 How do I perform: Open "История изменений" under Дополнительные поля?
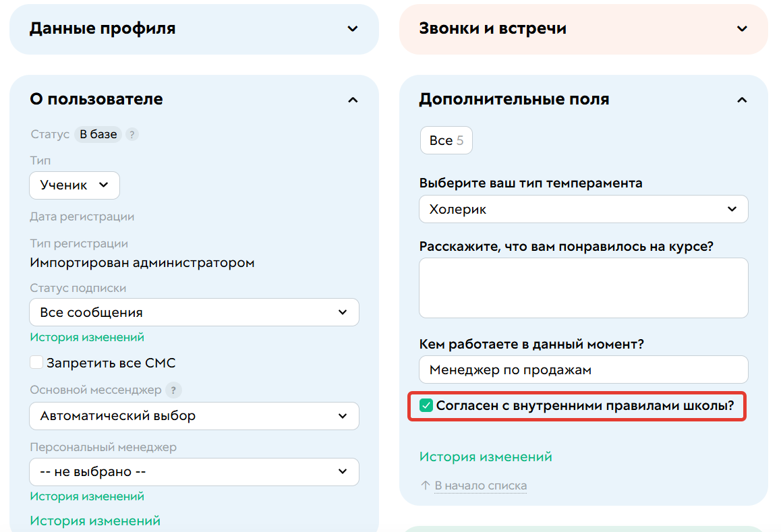pyautogui.click(x=484, y=456)
